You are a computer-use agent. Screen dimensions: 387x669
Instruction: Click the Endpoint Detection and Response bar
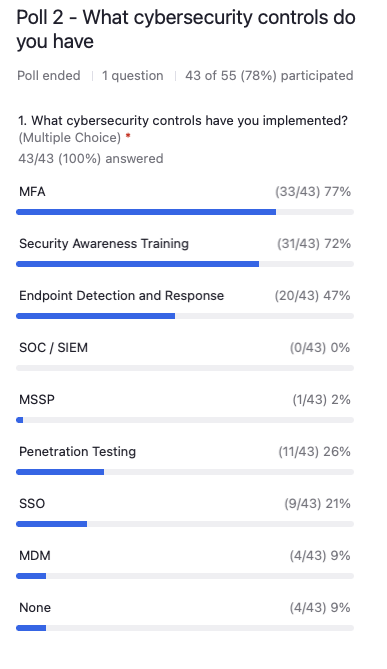click(185, 316)
